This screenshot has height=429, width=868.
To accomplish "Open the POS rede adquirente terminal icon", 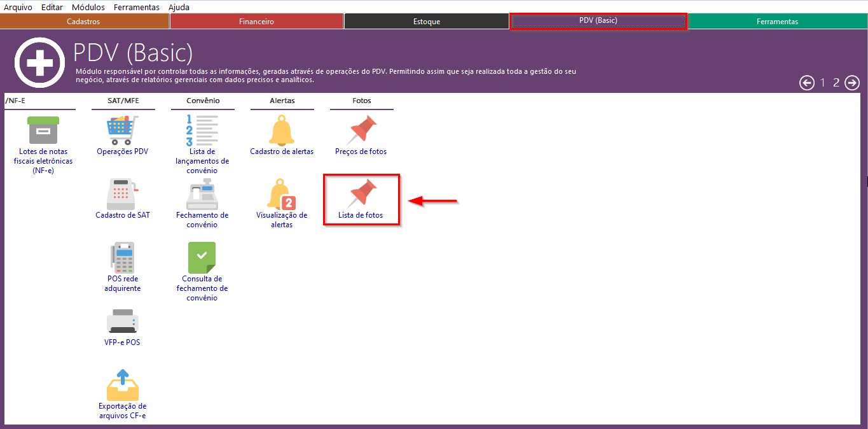I will point(123,258).
